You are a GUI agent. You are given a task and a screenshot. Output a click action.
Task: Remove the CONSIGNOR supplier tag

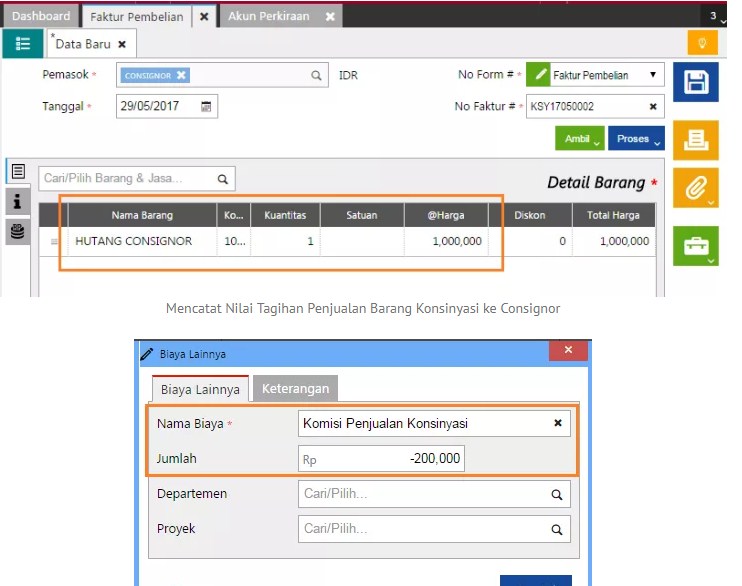(181, 75)
